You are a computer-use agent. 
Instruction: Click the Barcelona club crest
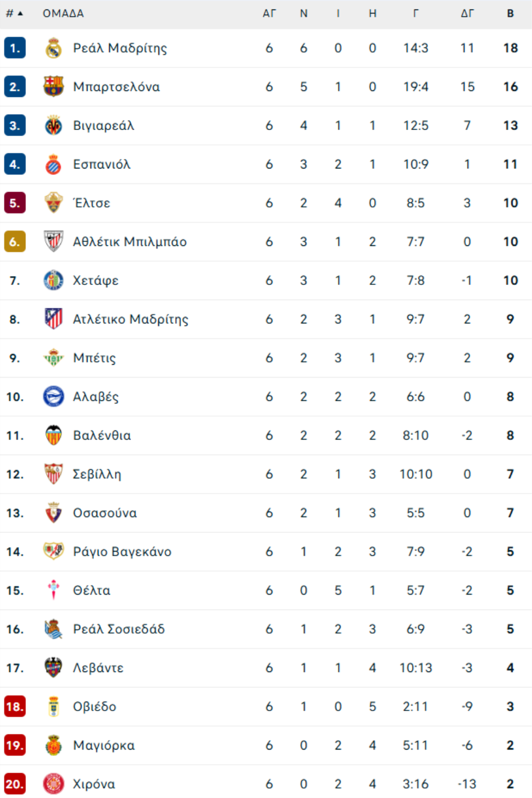pyautogui.click(x=54, y=87)
